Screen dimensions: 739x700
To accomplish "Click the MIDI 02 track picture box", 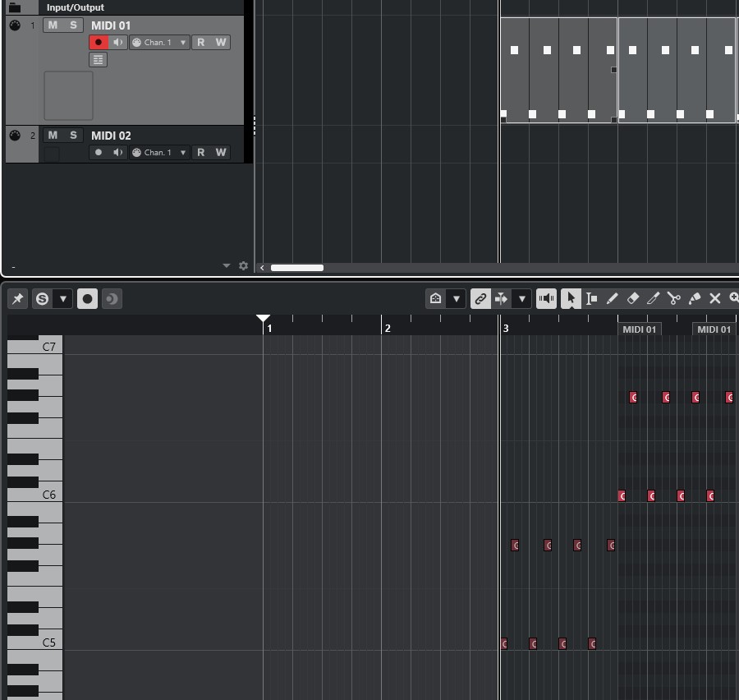I will tap(52, 154).
